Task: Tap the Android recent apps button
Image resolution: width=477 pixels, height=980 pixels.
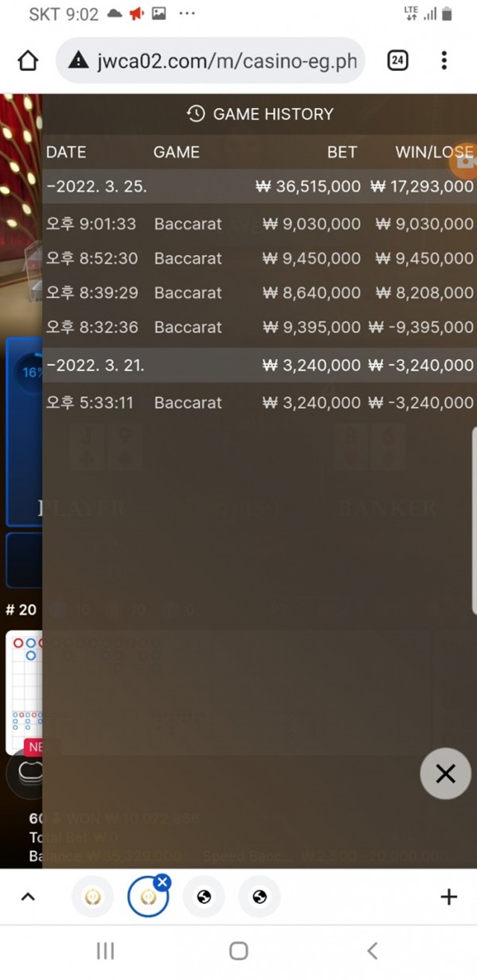Action: pyautogui.click(x=105, y=950)
